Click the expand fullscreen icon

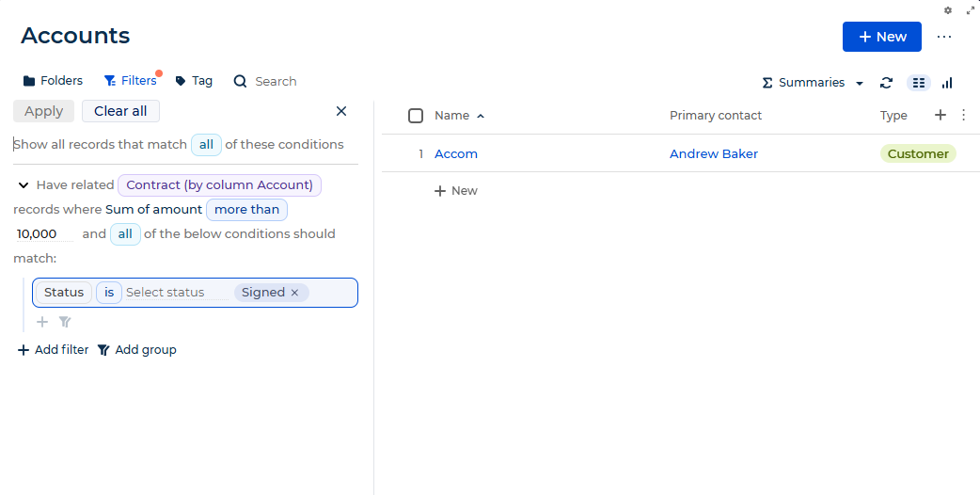[971, 10]
